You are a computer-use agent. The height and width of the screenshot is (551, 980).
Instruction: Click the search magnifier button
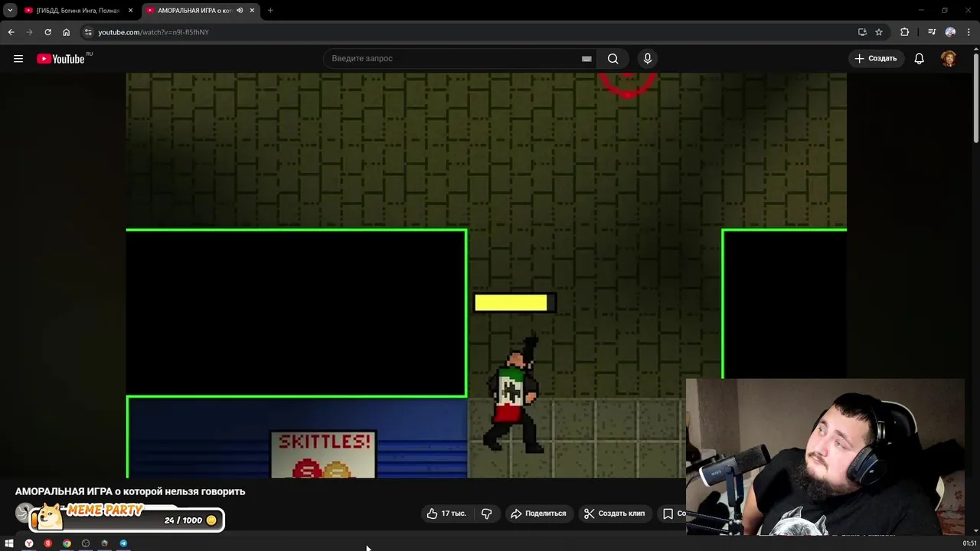pos(612,59)
